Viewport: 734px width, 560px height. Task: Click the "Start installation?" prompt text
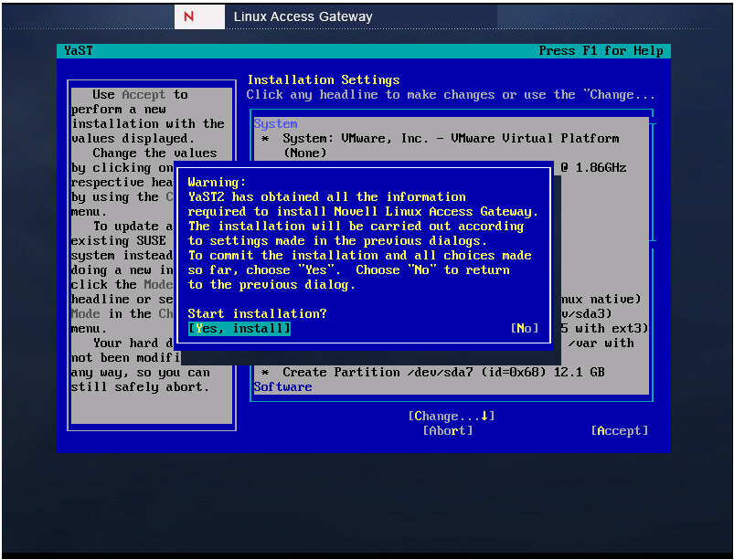click(257, 313)
